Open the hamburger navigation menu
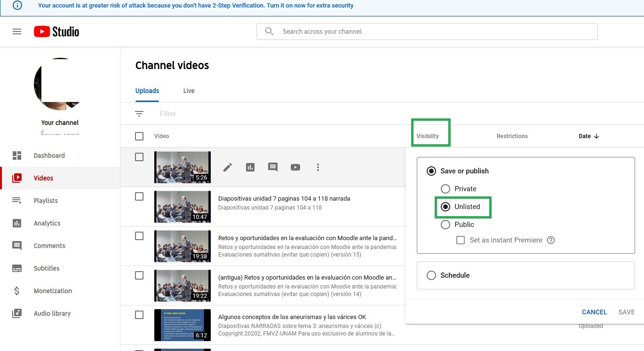 [x=17, y=31]
